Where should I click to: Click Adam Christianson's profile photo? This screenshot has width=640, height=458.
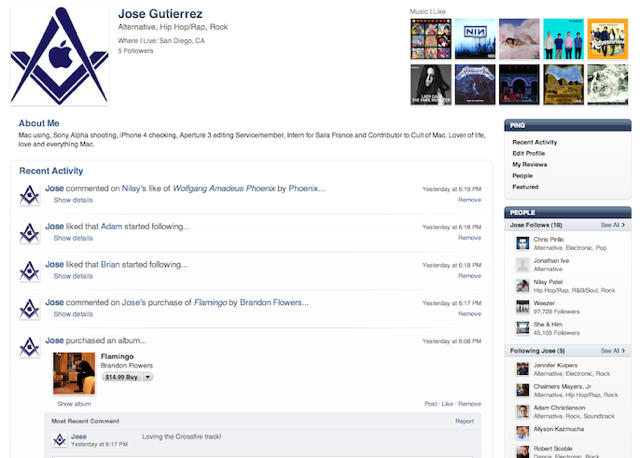522,410
